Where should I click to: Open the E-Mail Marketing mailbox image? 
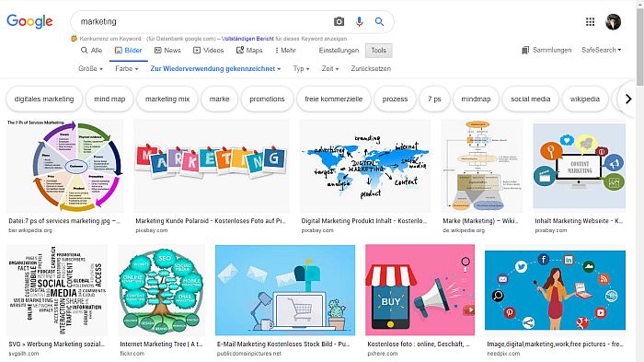coord(285,290)
